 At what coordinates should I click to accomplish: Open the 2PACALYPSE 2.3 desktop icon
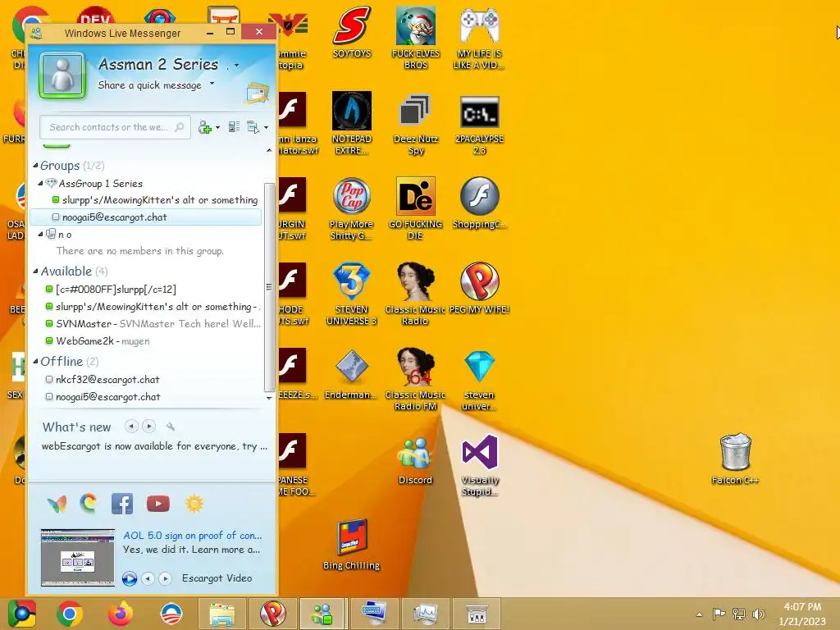(479, 125)
